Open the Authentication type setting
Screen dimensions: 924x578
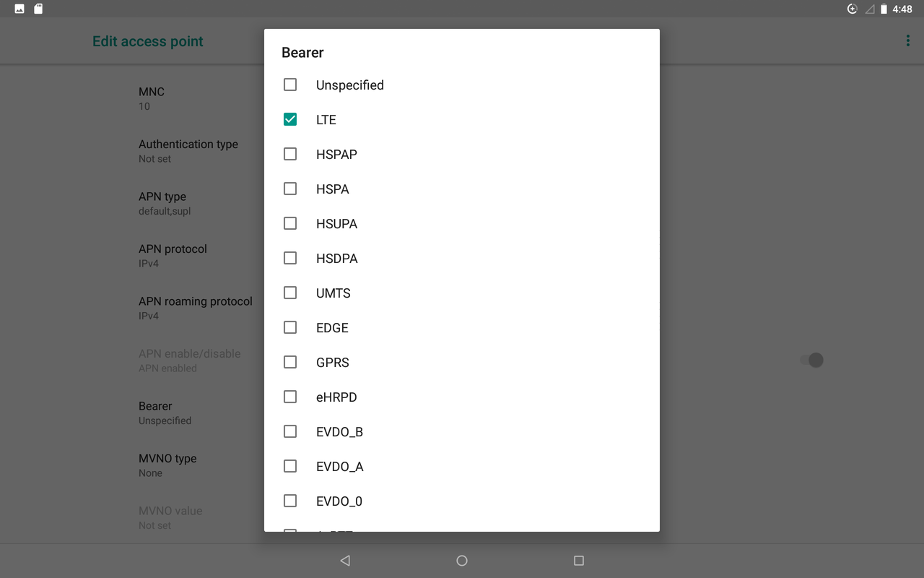coord(188,150)
